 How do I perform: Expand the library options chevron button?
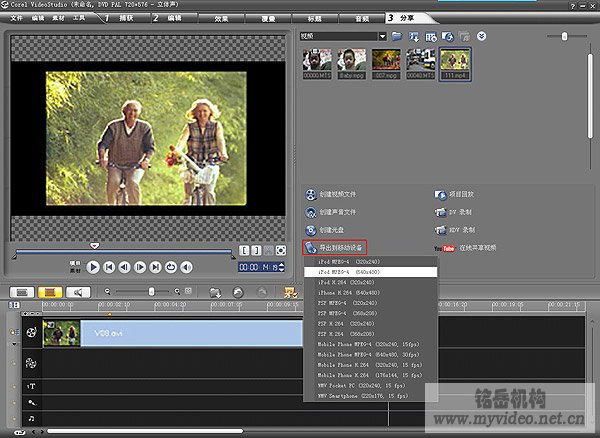[481, 36]
